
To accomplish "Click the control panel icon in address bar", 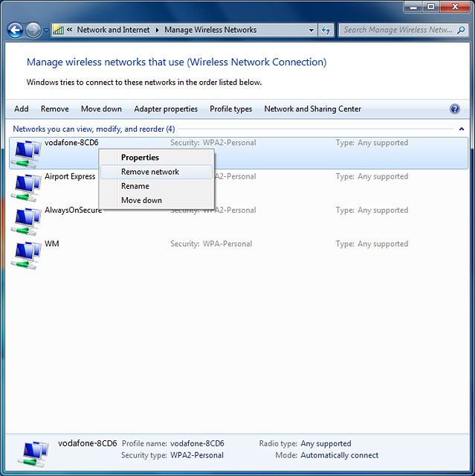I will click(x=58, y=30).
